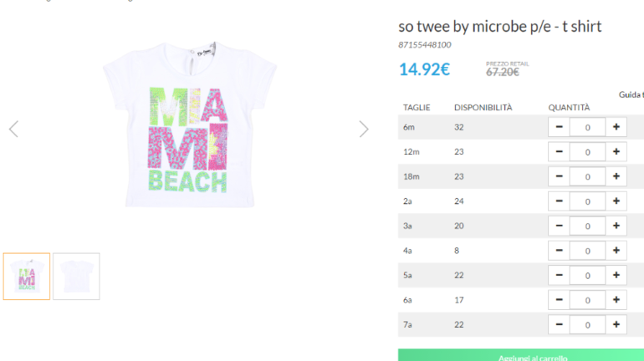Decrease quantity for size 6a

[x=559, y=300]
